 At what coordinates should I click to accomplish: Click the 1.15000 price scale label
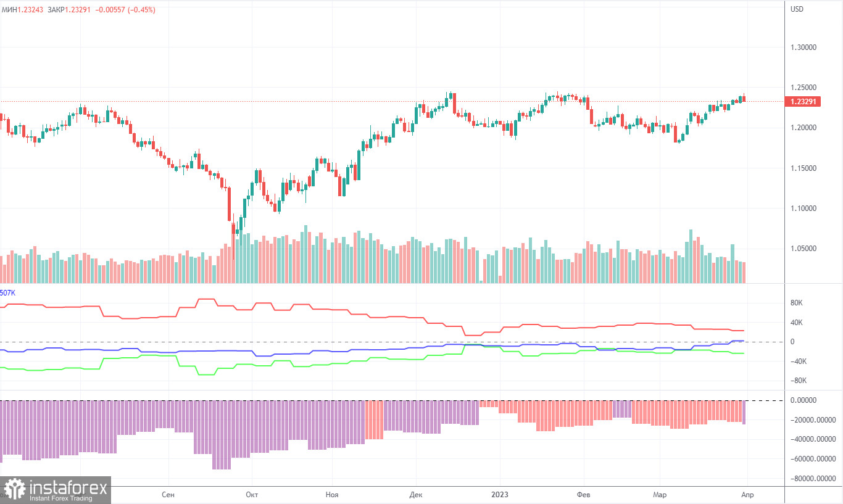[804, 168]
